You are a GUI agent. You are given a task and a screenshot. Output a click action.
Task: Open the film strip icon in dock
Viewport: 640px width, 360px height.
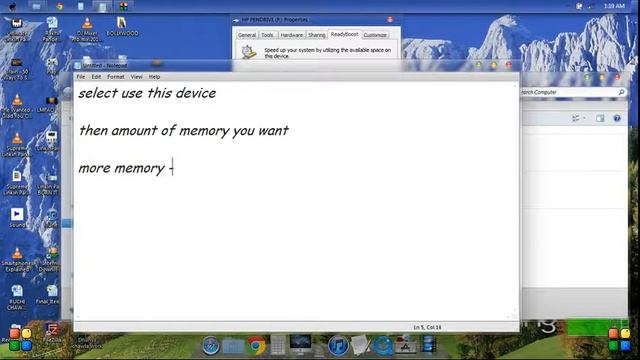pos(428,345)
